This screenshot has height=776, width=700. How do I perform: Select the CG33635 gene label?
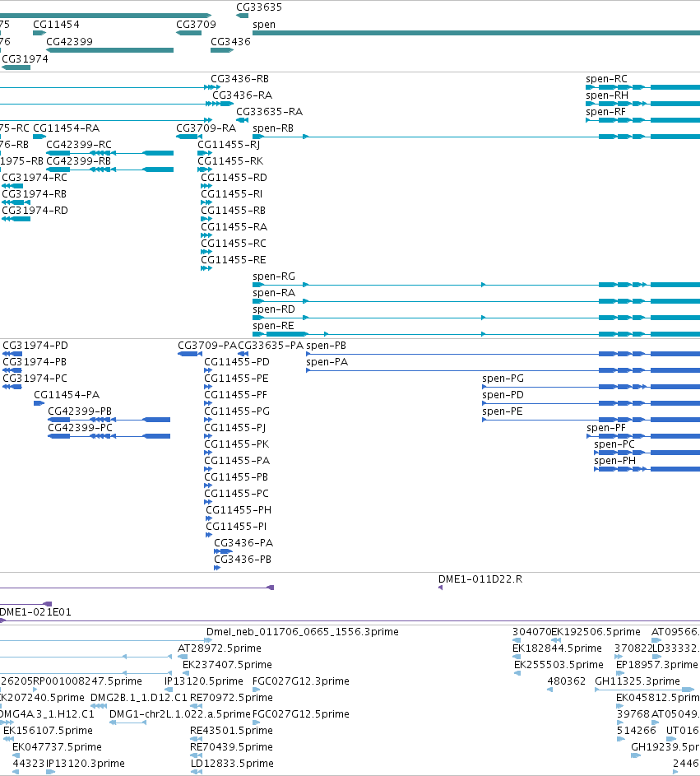tap(259, 7)
